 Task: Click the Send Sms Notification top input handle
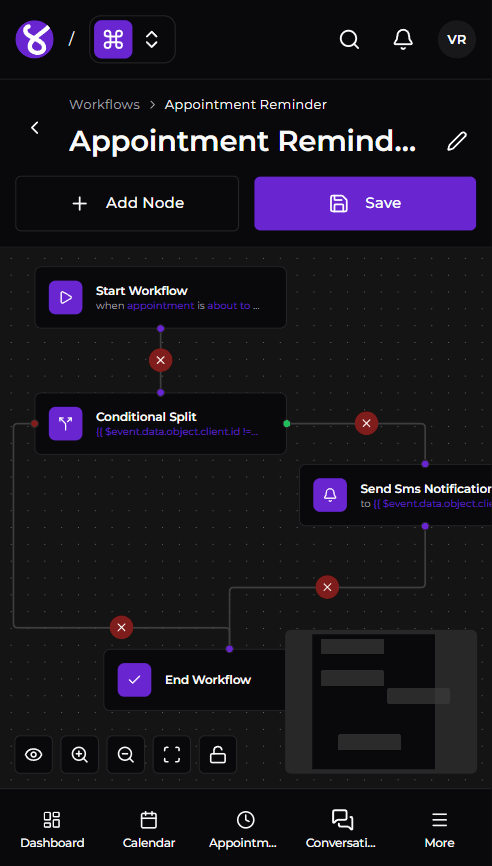coord(425,464)
